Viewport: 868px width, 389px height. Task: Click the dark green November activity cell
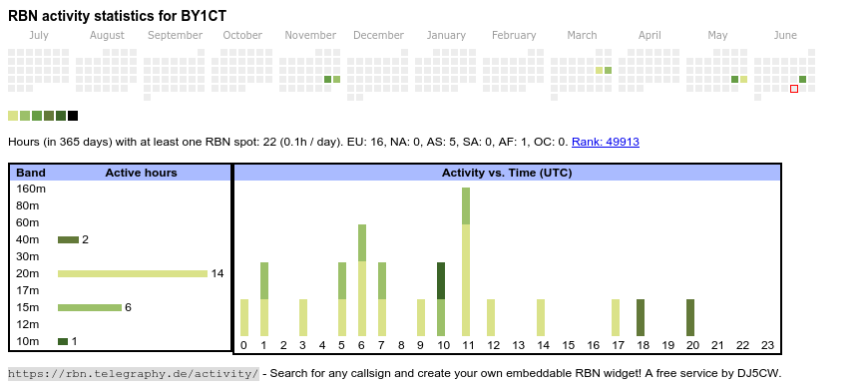(327, 79)
